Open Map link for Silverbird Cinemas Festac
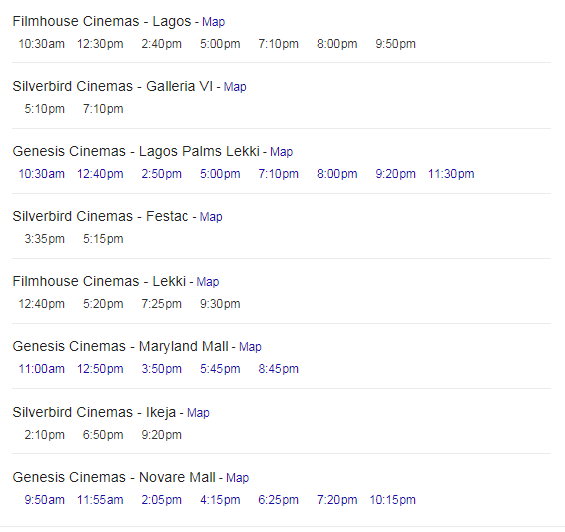The width and height of the screenshot is (565, 532). pyautogui.click(x=211, y=217)
